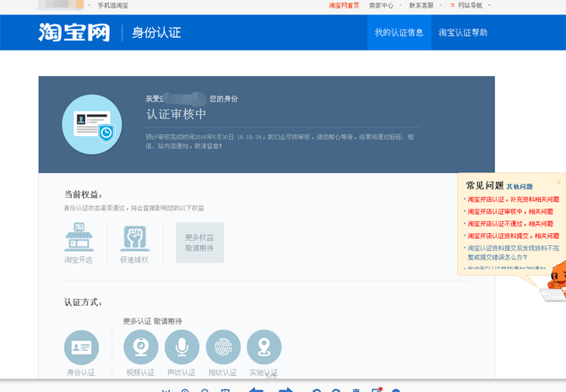This screenshot has width=566, height=392.
Task: Choose the 指纹认证 fingerprint icon
Action: point(223,347)
